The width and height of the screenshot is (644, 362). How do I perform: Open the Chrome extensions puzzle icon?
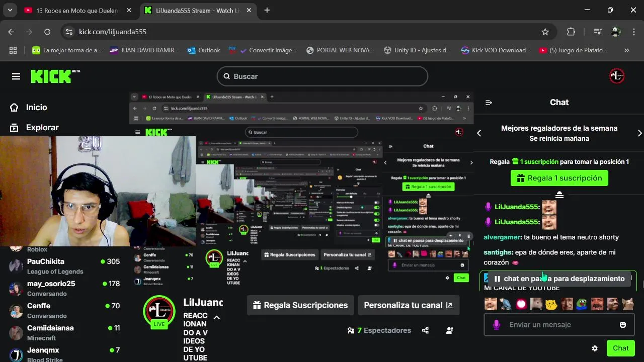[571, 32]
